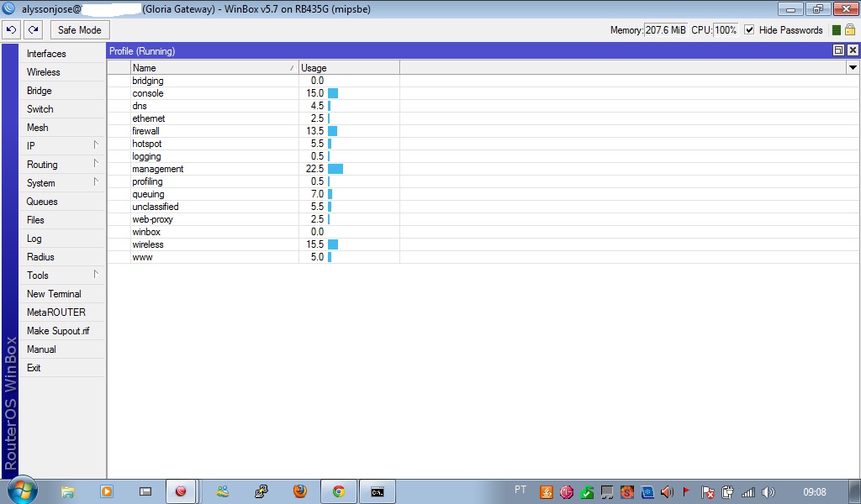Click the Profile window's maximize/restore icon
The height and width of the screenshot is (504, 861).
pyautogui.click(x=838, y=50)
